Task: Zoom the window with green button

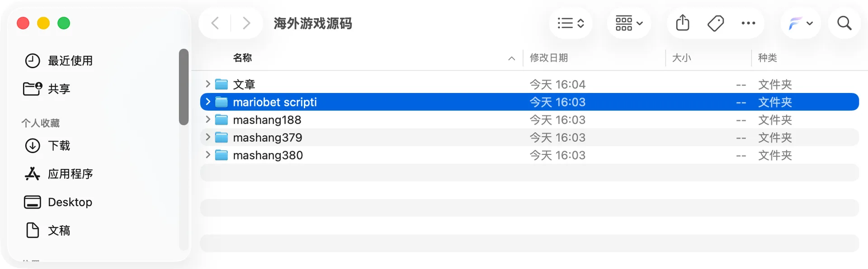Action: tap(64, 23)
